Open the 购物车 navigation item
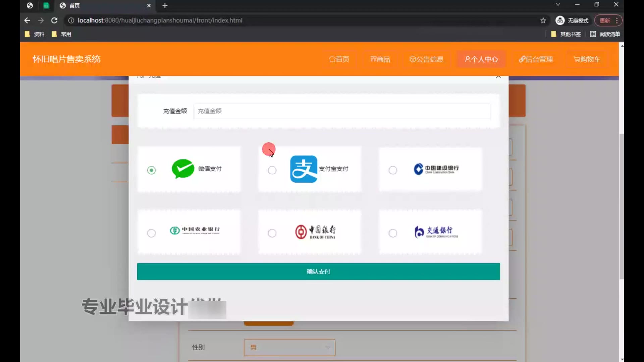The width and height of the screenshot is (644, 362). tap(587, 59)
